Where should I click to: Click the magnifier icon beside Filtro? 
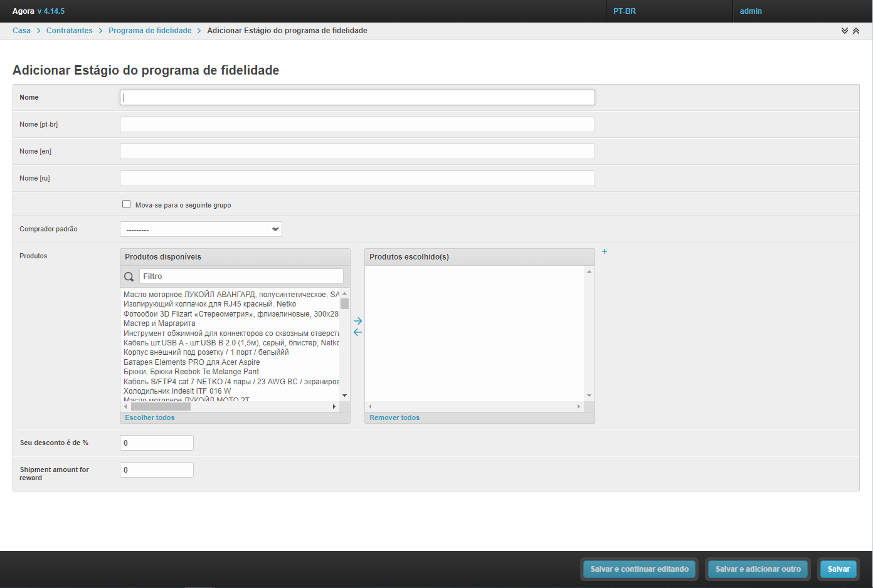(x=129, y=276)
